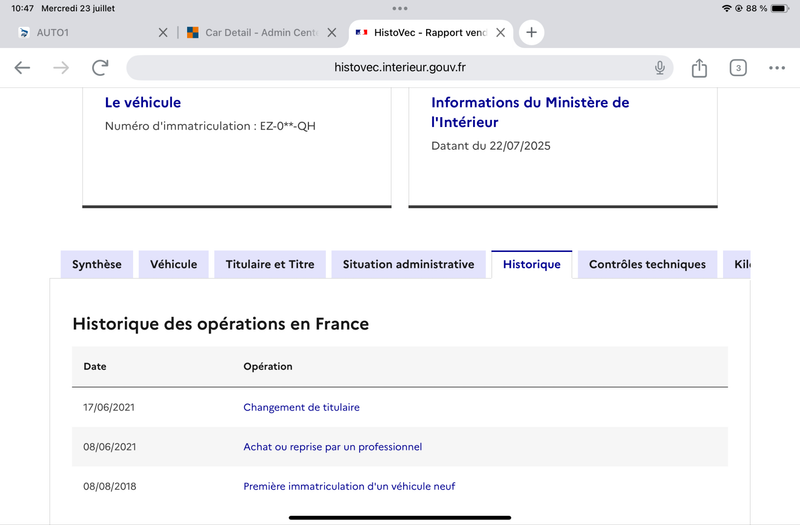
Task: Go to Situation administrative tab
Action: [x=408, y=265]
